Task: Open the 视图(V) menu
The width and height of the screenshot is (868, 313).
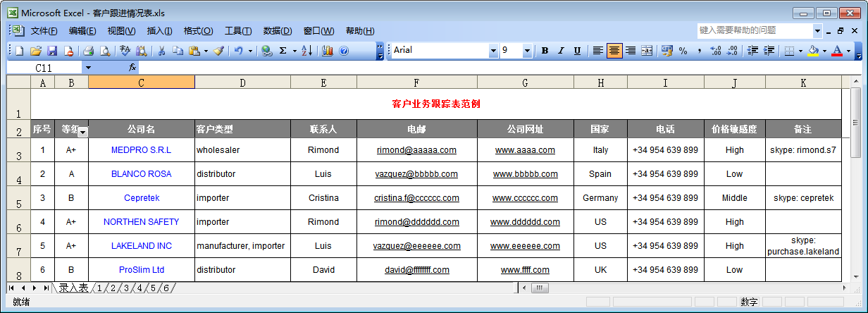Action: click(x=121, y=30)
